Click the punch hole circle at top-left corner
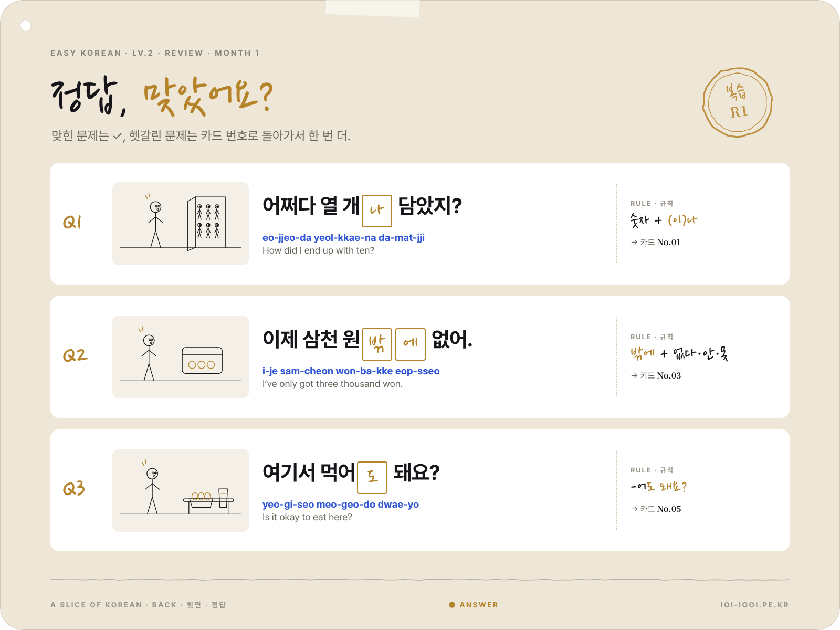Viewport: 840px width, 630px height. pos(26,26)
